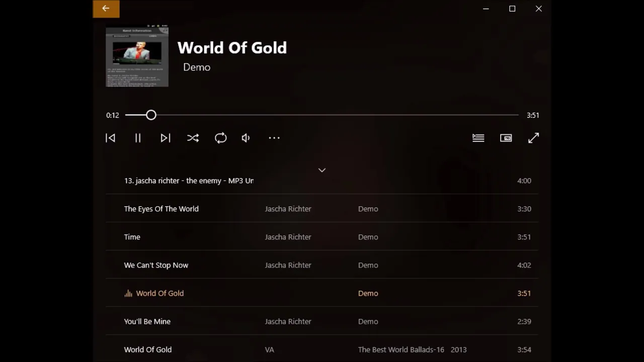Collapse the playlist with the chevron
This screenshot has height=362, width=644.
(x=322, y=170)
